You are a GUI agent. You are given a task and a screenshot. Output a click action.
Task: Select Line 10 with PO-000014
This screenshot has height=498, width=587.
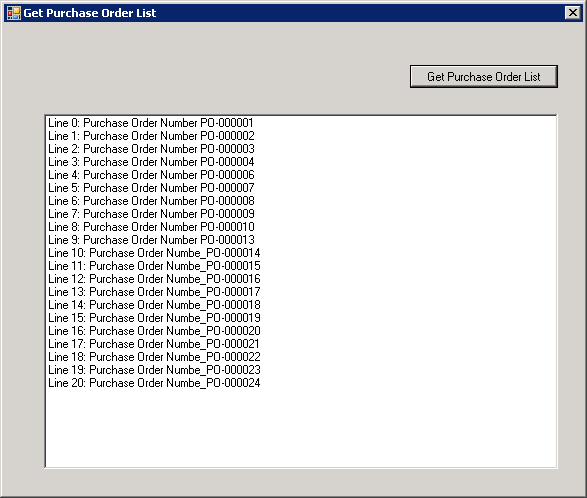[154, 253]
